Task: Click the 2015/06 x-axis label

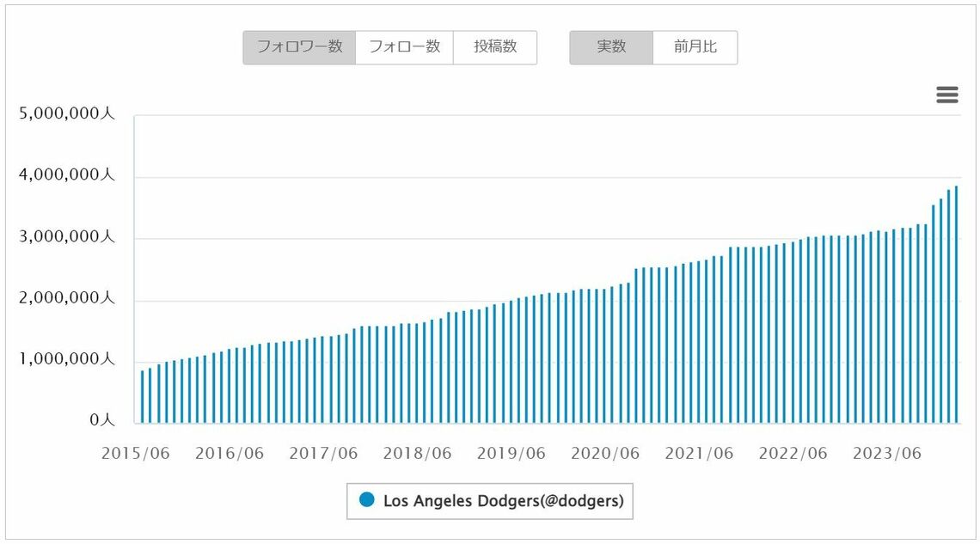Action: tap(136, 454)
